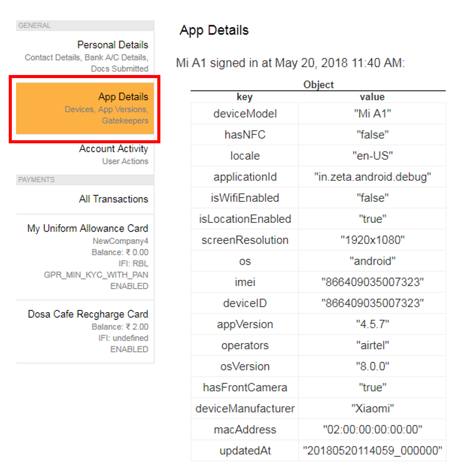The image size is (476, 468).
Task: Select the hasNFC key cell
Action: (245, 135)
